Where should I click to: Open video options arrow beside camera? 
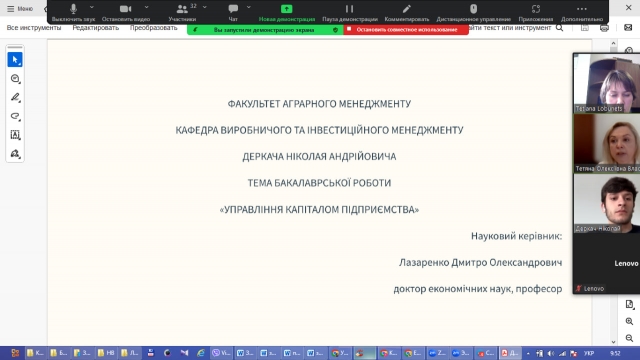pyautogui.click(x=147, y=7)
